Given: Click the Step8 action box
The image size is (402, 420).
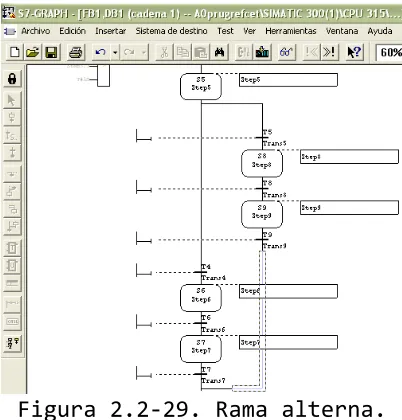Looking at the screenshot, I should 349,157.
